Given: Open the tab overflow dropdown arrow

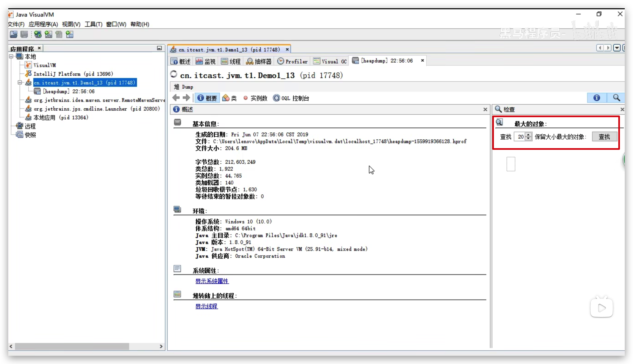Looking at the screenshot, I should [617, 48].
